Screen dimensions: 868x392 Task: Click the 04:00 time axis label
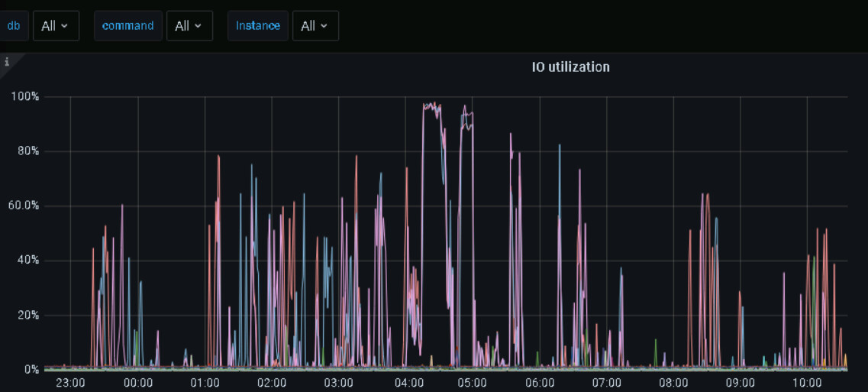[409, 383]
